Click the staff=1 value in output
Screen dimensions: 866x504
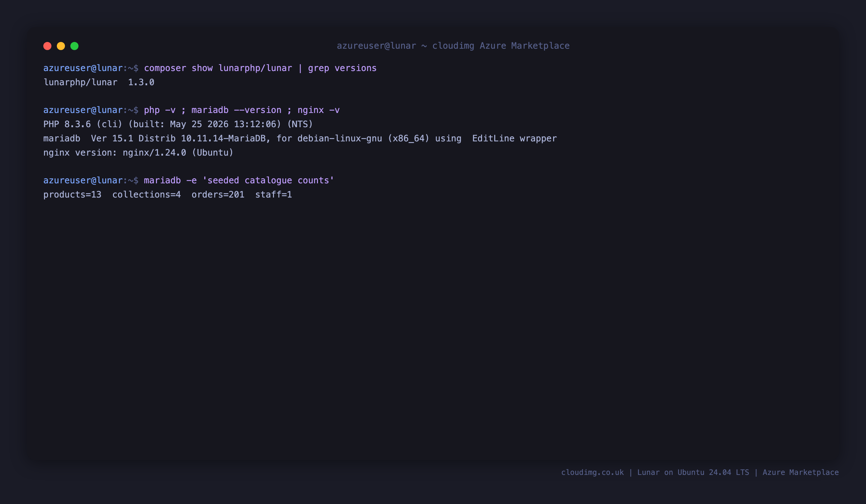coord(274,195)
